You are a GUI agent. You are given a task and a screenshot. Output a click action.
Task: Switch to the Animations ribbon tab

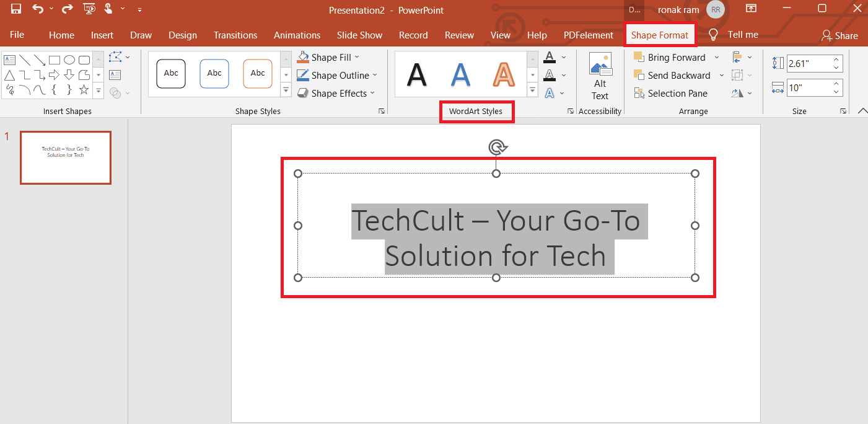[x=297, y=35]
